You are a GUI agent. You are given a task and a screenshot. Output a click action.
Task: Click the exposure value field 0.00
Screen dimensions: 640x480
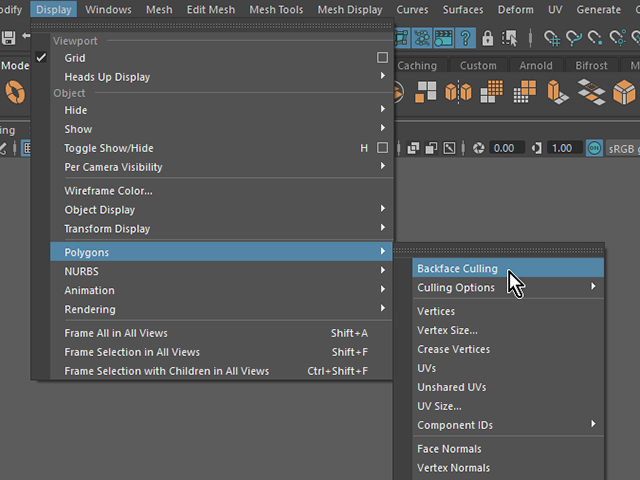[x=506, y=148]
